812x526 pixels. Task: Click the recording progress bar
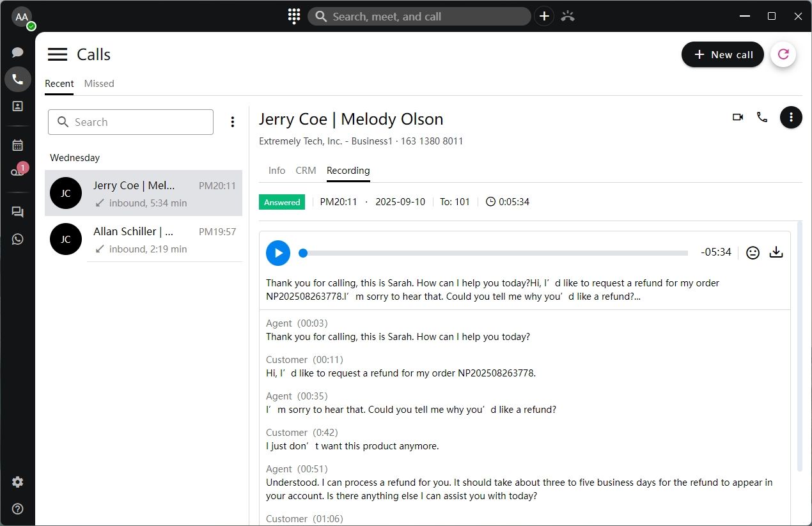coord(496,253)
